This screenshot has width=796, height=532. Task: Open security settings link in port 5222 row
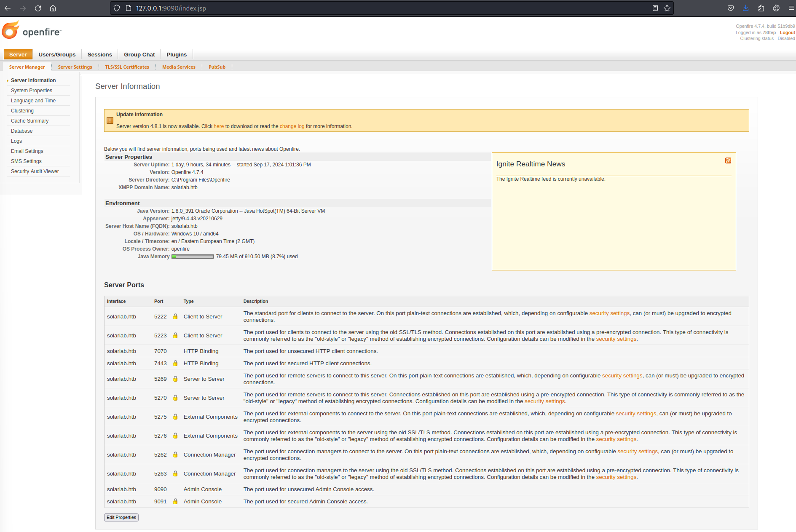pyautogui.click(x=609, y=313)
